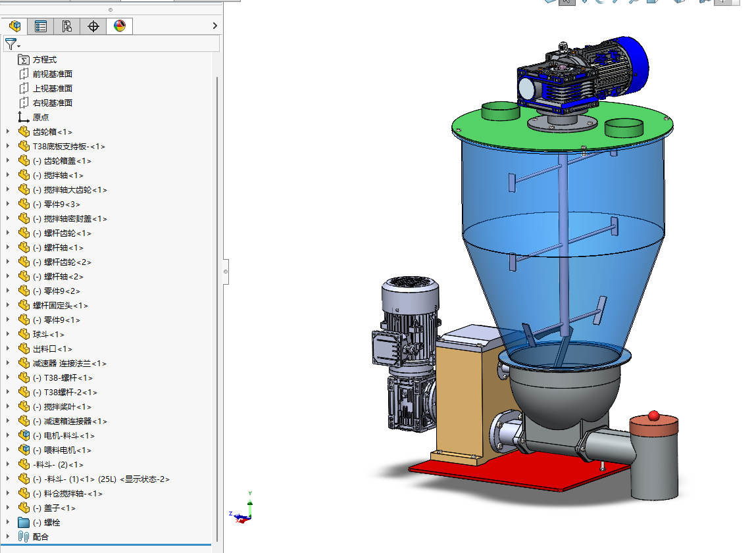756x553 pixels.
Task: Select the 方程式 equations icon
Action: (x=23, y=60)
